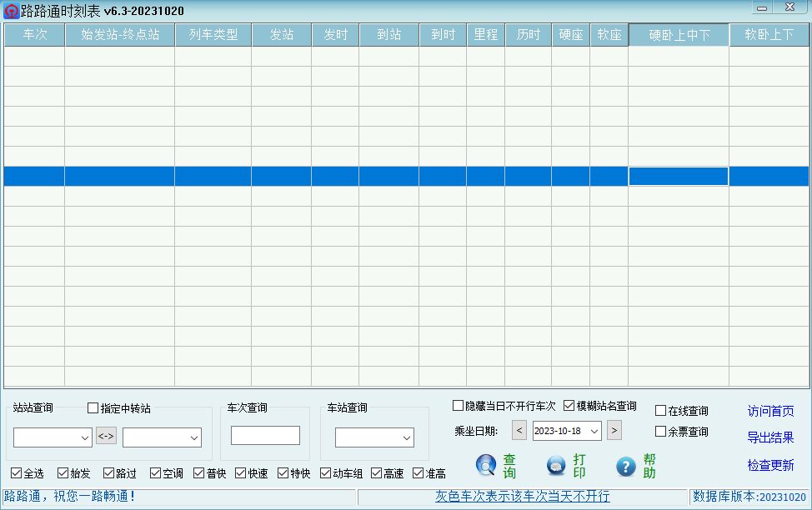The image size is (812, 510).
Task: Click the 硬卧上中下 column header
Action: pos(679,35)
